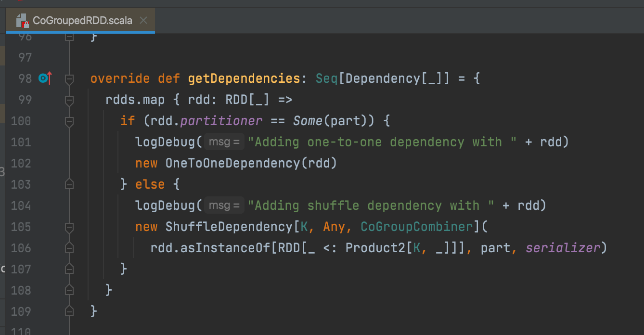Fold the rdds.map block at line 99
Screen dimensions: 644x335
click(69, 100)
